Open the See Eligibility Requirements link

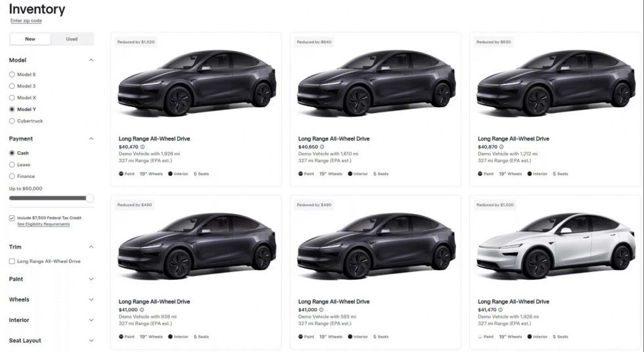pos(43,225)
